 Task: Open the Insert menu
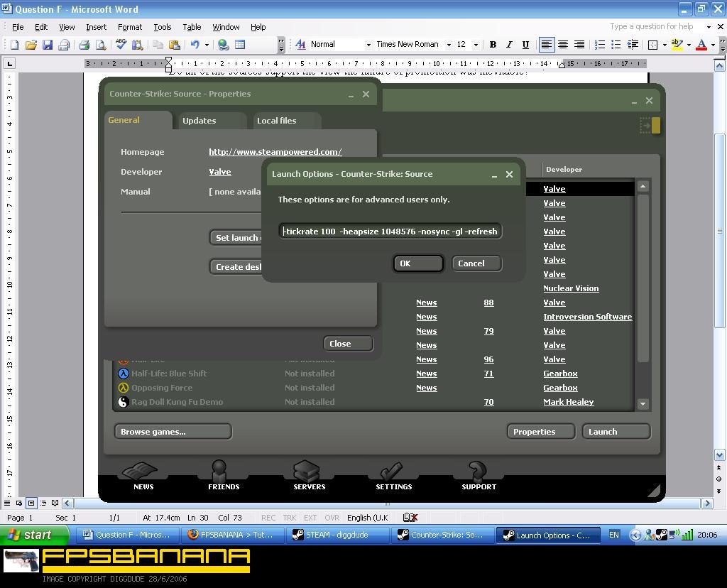point(96,27)
